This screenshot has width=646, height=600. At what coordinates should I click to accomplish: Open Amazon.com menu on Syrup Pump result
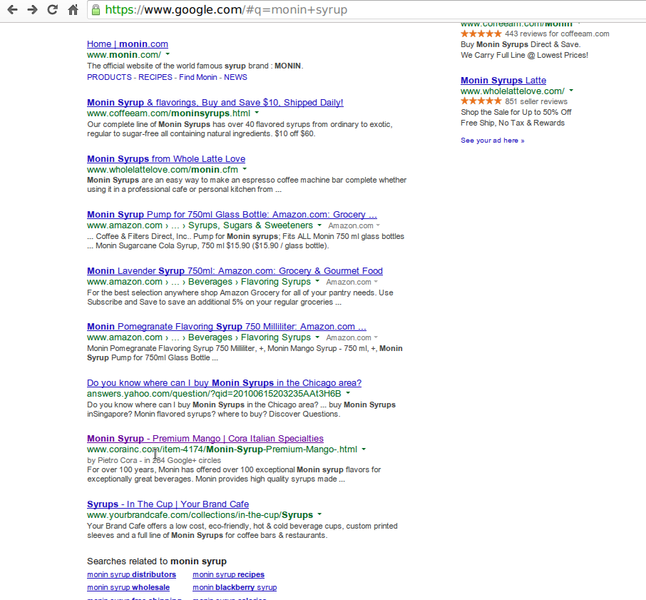[354, 225]
